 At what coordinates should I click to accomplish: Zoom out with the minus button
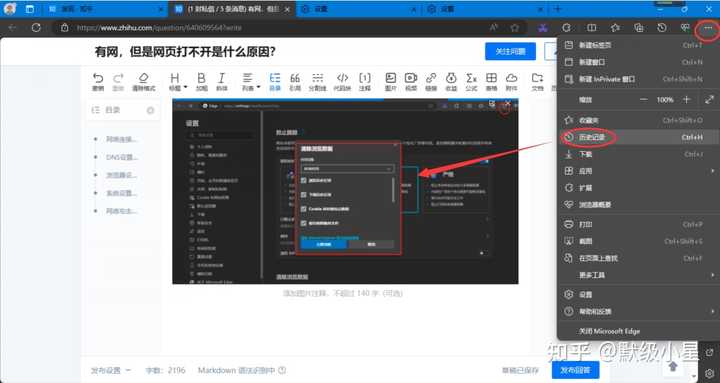tap(643, 100)
